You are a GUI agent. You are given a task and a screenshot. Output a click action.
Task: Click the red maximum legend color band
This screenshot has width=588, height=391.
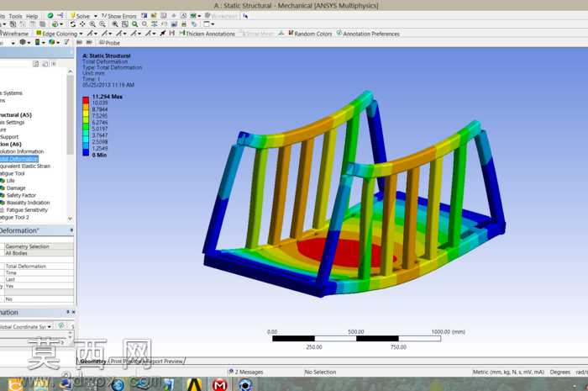tap(86, 100)
